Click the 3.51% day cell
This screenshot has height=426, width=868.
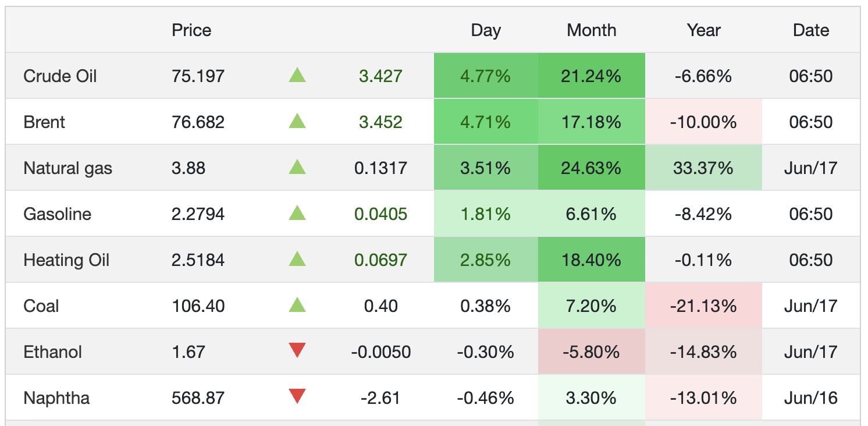486,168
